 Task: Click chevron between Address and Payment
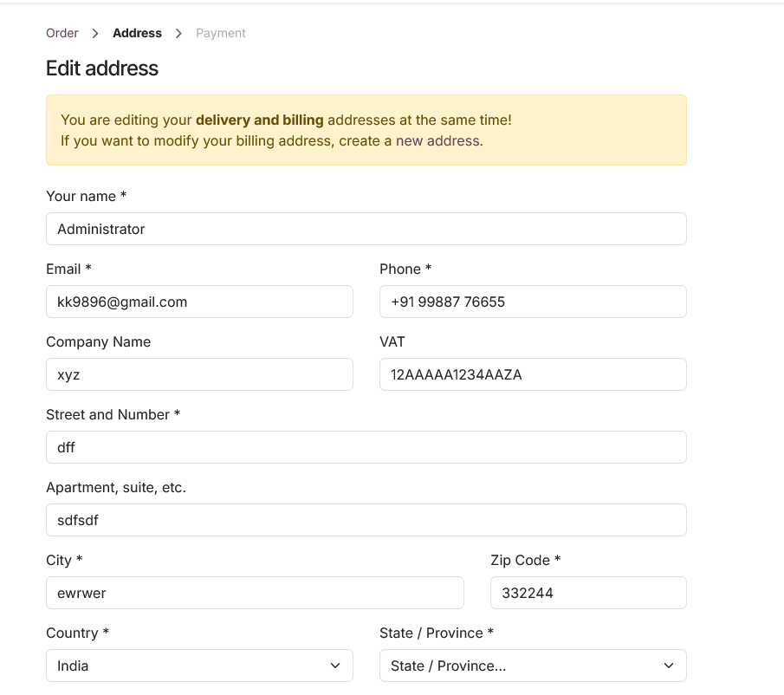pyautogui.click(x=178, y=33)
